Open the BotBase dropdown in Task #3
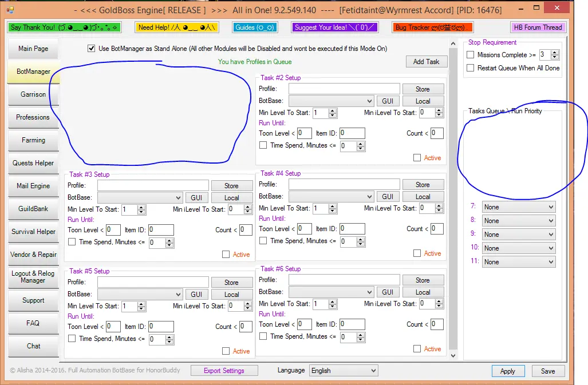The width and height of the screenshot is (588, 385). coord(140,198)
